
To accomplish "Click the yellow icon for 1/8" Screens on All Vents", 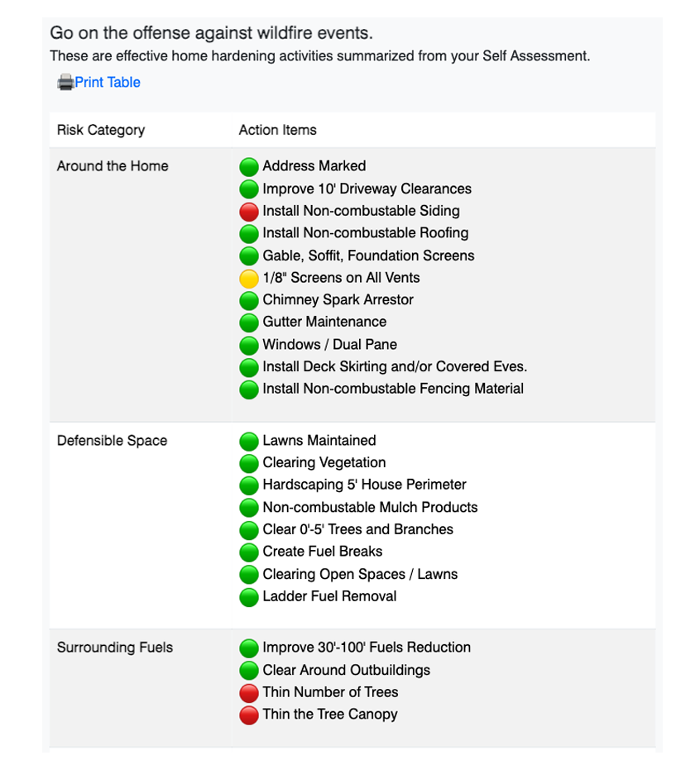I will coord(249,278).
